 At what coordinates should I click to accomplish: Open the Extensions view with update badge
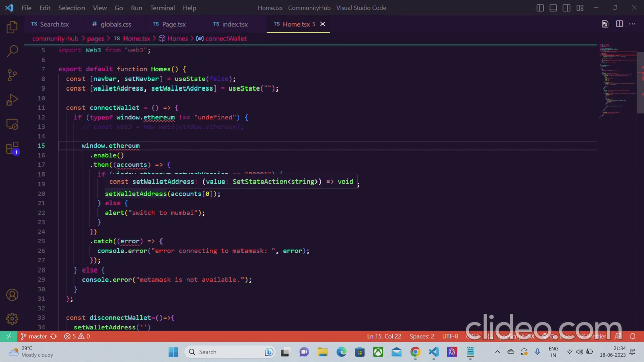pyautogui.click(x=12, y=148)
